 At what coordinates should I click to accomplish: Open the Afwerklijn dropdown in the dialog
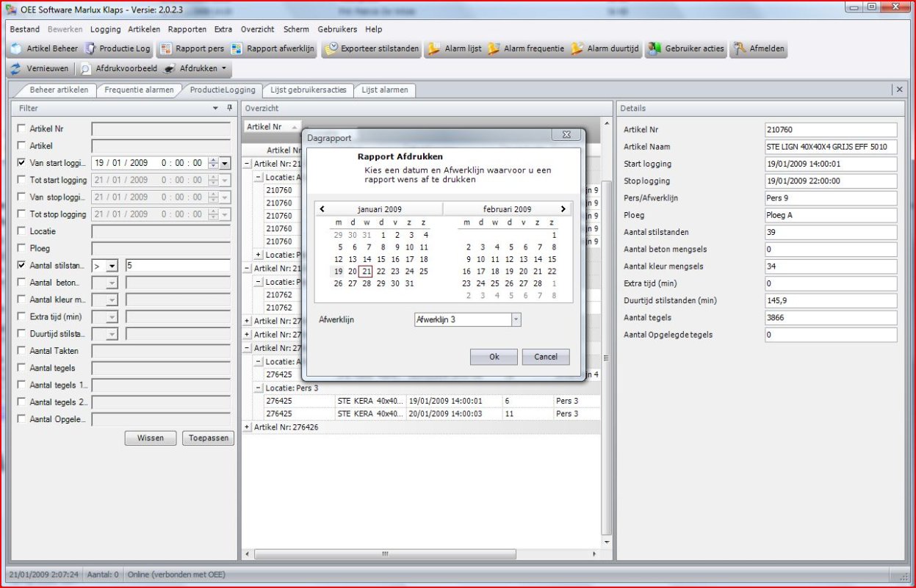tap(516, 319)
